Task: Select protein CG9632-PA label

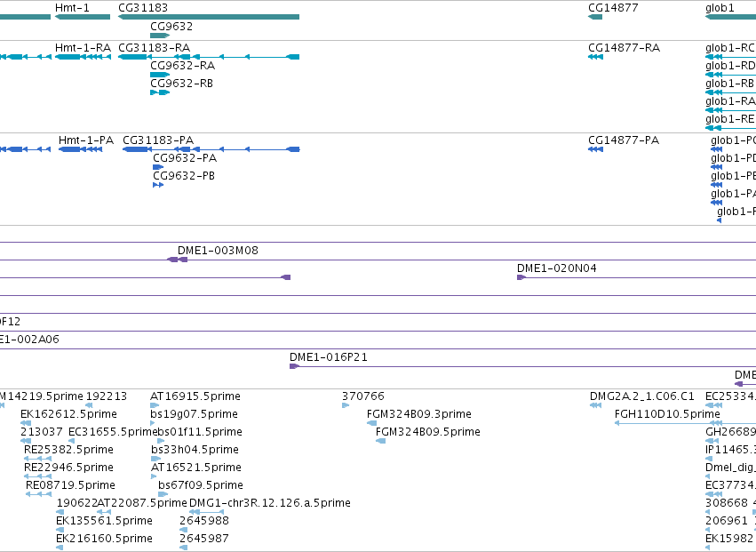Action: (x=185, y=158)
